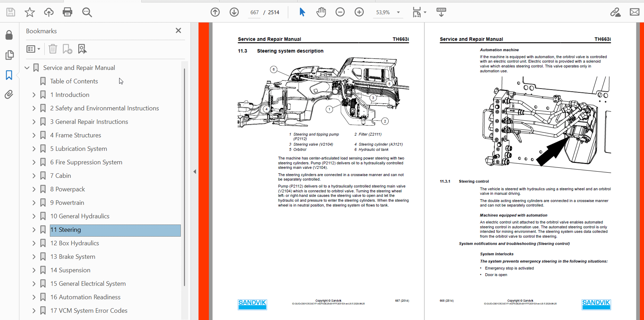Collapse the Service and Repair Manual bookmark

[x=27, y=68]
